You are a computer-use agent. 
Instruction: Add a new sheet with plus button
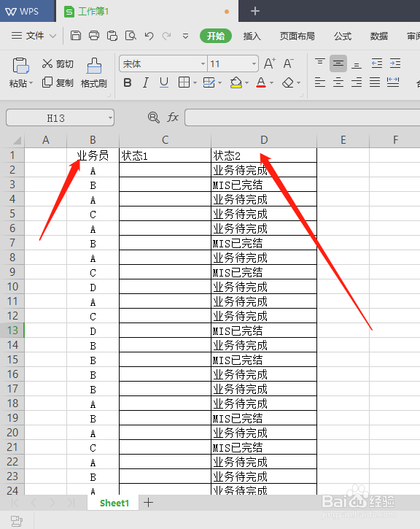coord(148,503)
